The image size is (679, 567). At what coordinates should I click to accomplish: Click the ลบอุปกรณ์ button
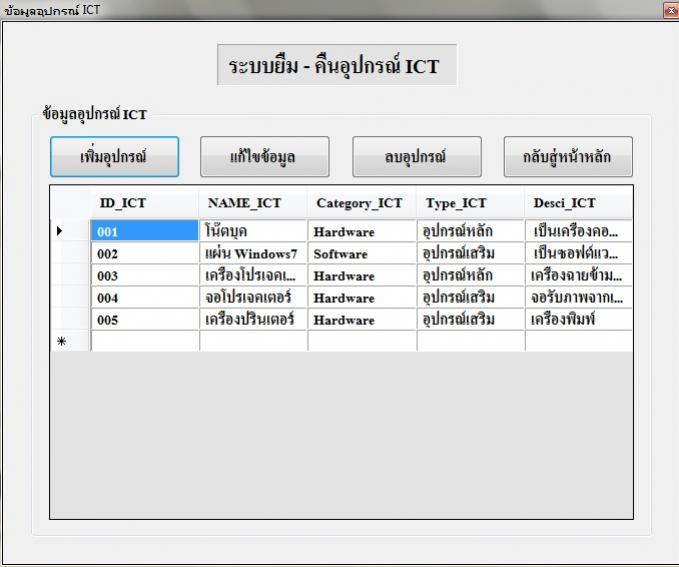(x=417, y=157)
